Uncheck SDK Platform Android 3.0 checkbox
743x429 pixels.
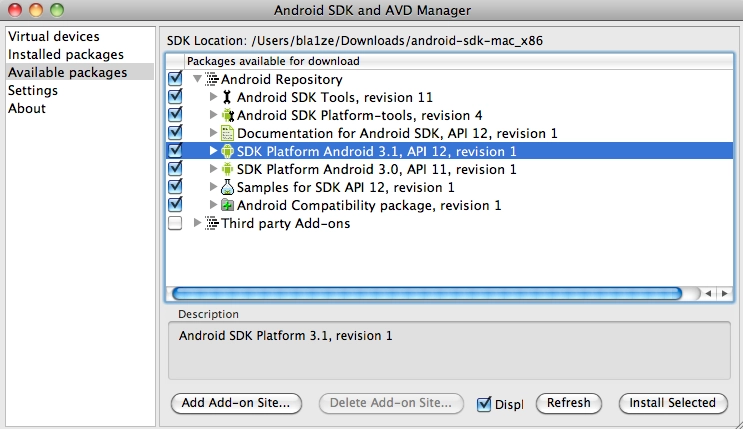(x=175, y=168)
